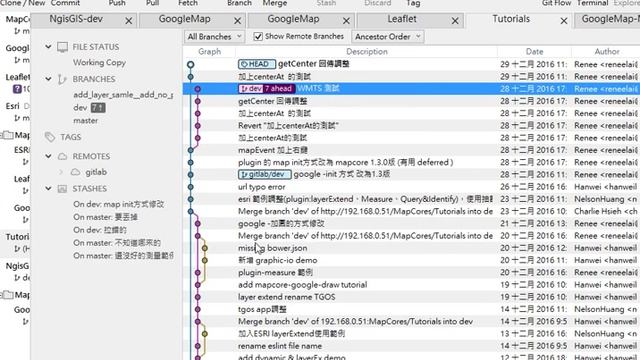Click the 7↑ badge next to dev

98,108
